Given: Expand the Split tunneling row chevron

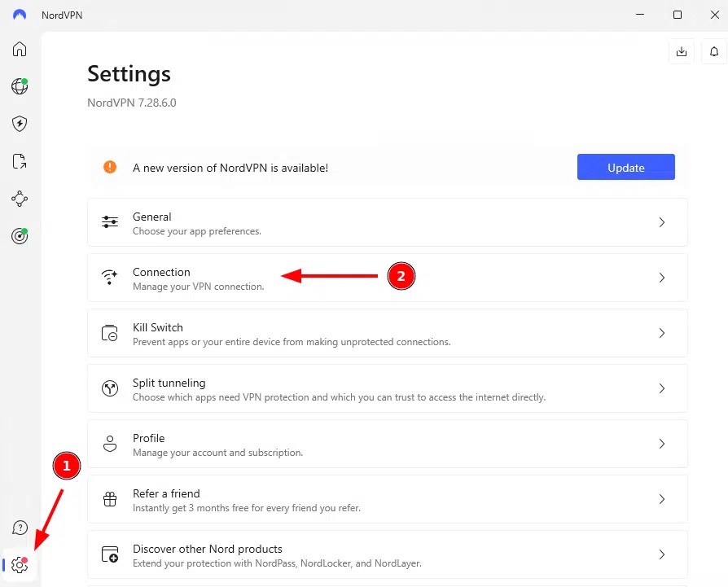Looking at the screenshot, I should [x=661, y=388].
